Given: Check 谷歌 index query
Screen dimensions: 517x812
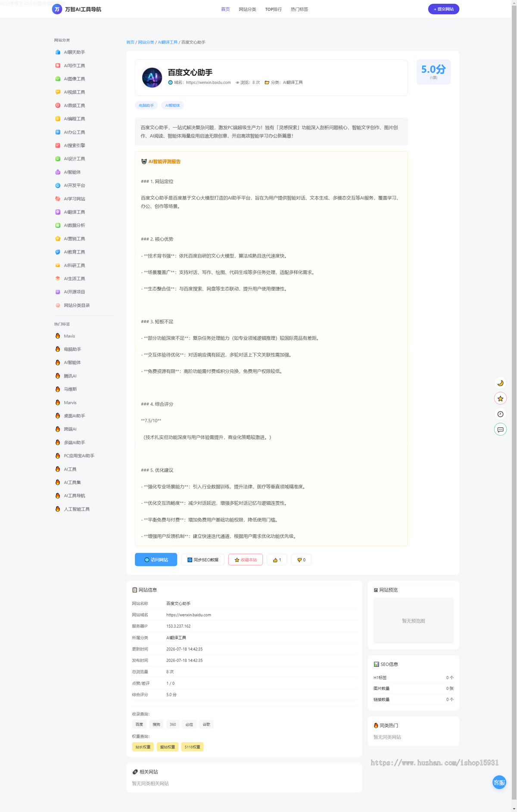Looking at the screenshot, I should (x=206, y=724).
